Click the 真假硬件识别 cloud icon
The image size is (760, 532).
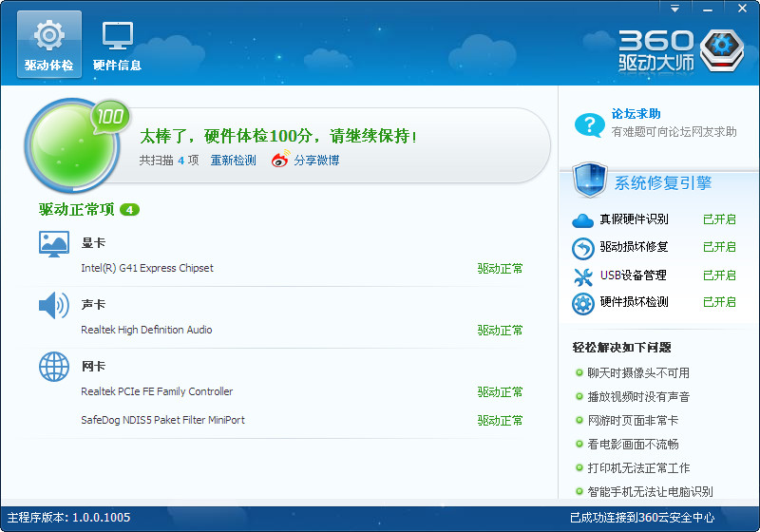point(582,221)
